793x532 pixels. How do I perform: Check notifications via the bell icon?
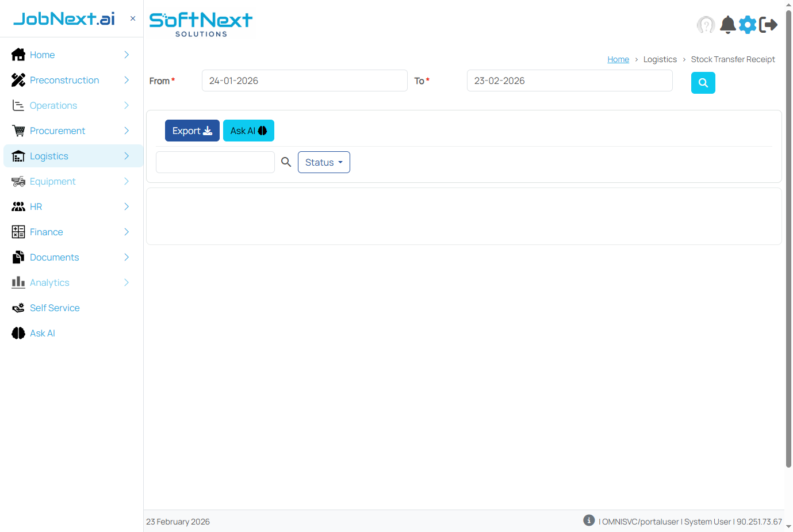point(727,25)
